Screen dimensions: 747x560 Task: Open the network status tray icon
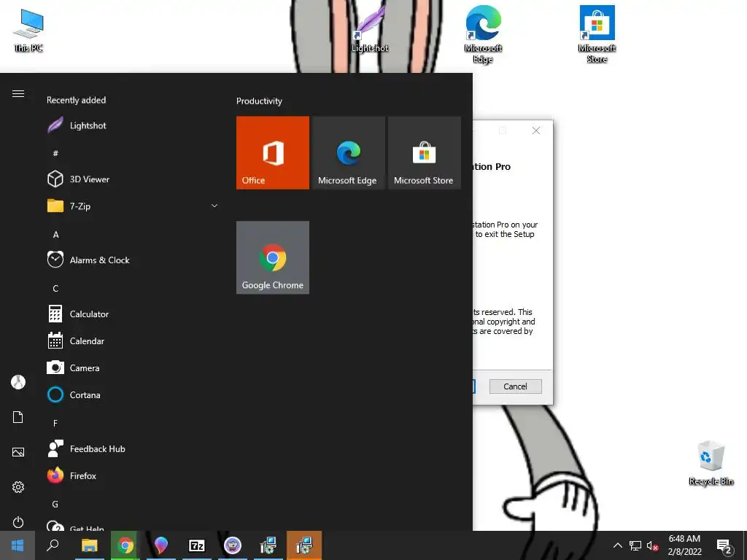(x=635, y=545)
